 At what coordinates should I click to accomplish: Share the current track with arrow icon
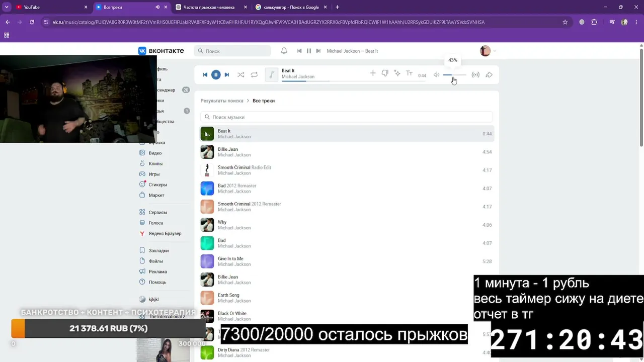pyautogui.click(x=489, y=75)
